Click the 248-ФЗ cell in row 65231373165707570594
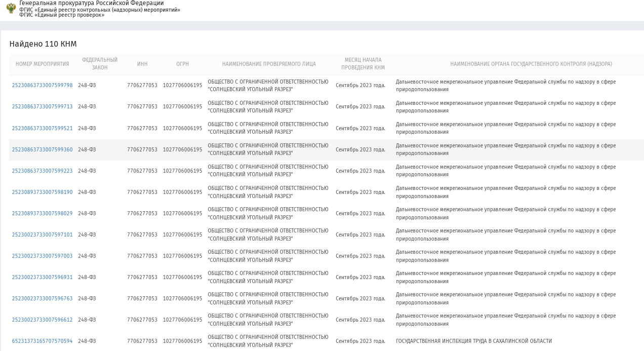 pos(87,341)
